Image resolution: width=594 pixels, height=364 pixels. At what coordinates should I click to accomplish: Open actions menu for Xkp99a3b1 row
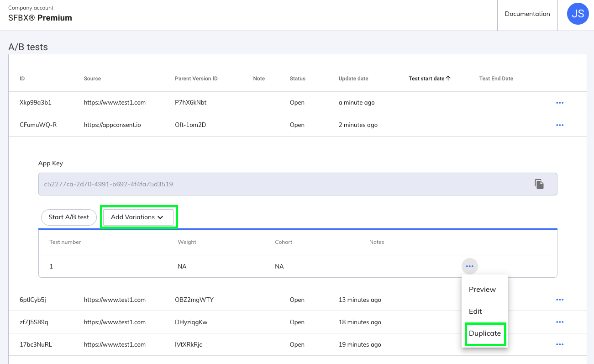click(x=560, y=103)
